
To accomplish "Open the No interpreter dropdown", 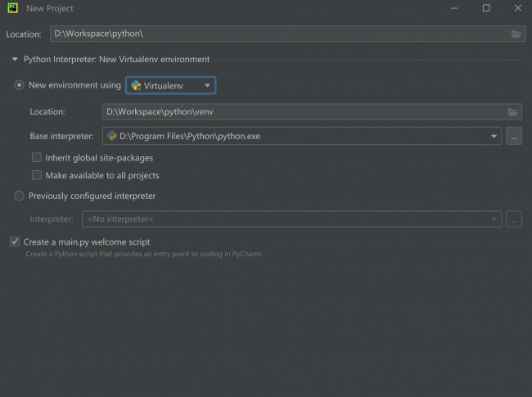I will 291,219.
